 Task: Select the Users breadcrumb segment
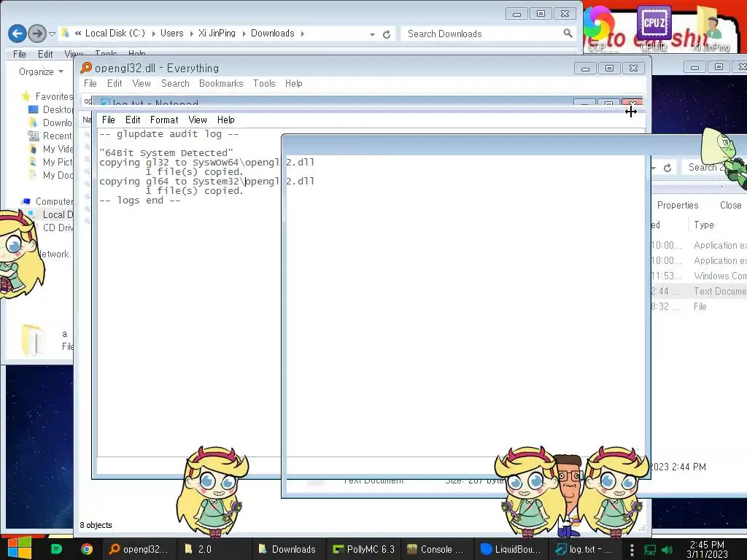point(171,34)
